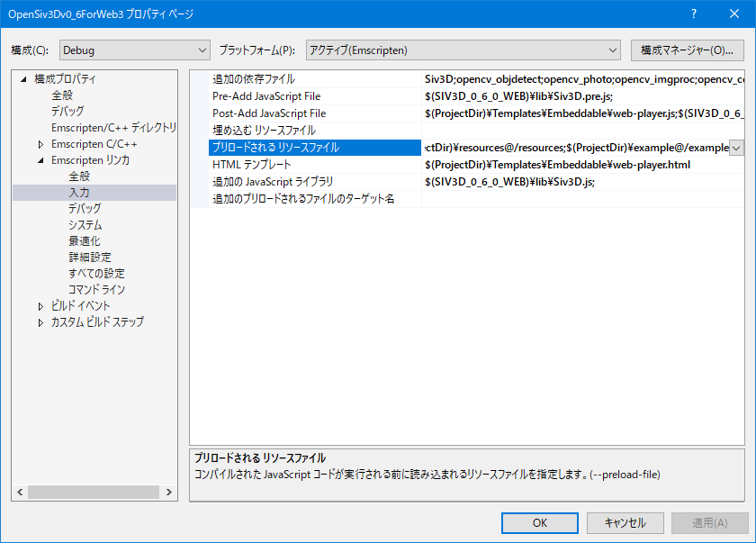Confirm with the OK button
Viewport: 756px width, 543px height.
pyautogui.click(x=539, y=523)
